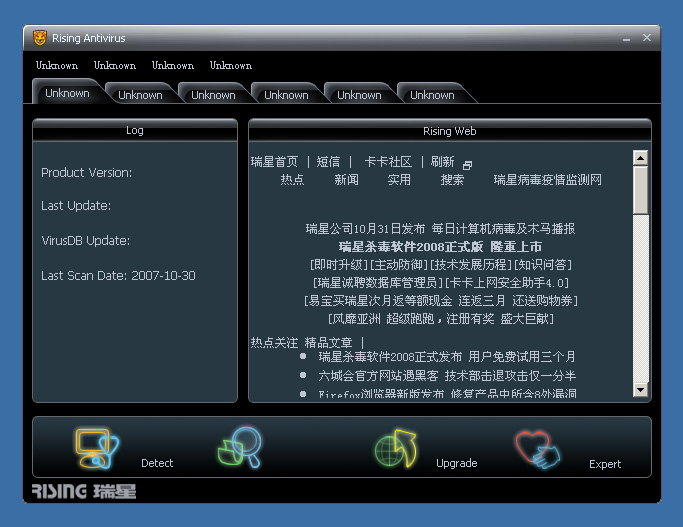Close the Rising Antivirus window

pos(647,38)
